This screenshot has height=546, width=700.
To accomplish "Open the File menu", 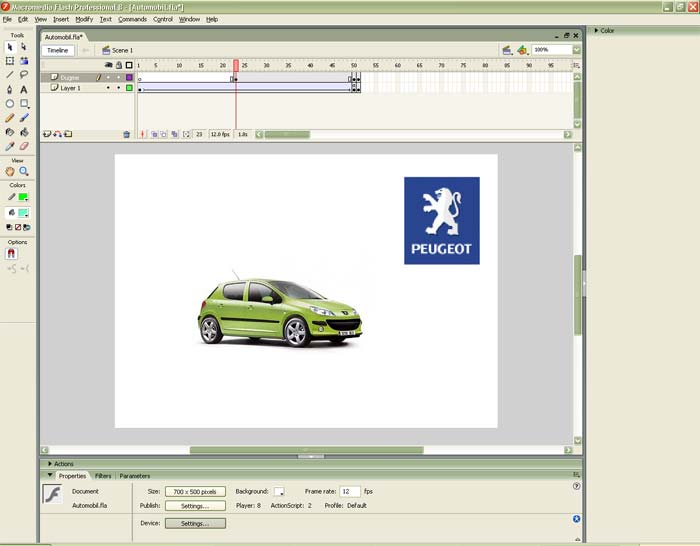I will tap(7, 19).
